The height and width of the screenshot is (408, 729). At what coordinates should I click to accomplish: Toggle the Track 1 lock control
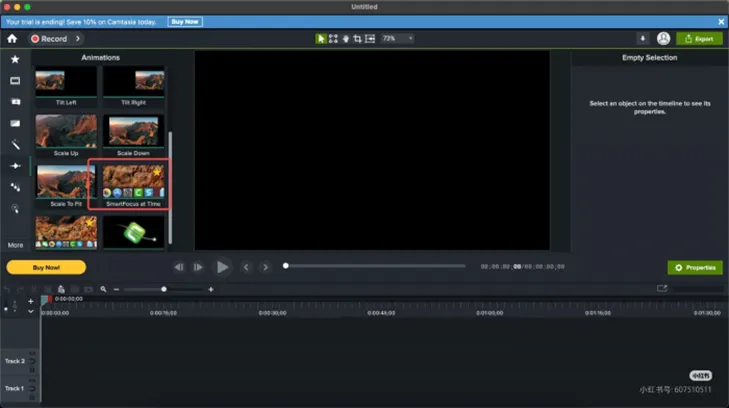[32, 388]
